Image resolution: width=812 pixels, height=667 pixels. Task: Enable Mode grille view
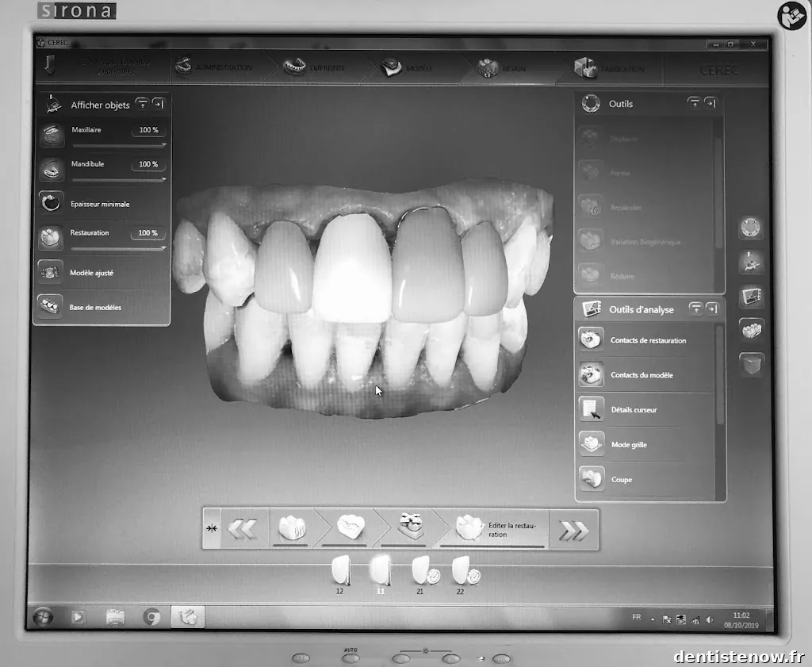click(591, 444)
